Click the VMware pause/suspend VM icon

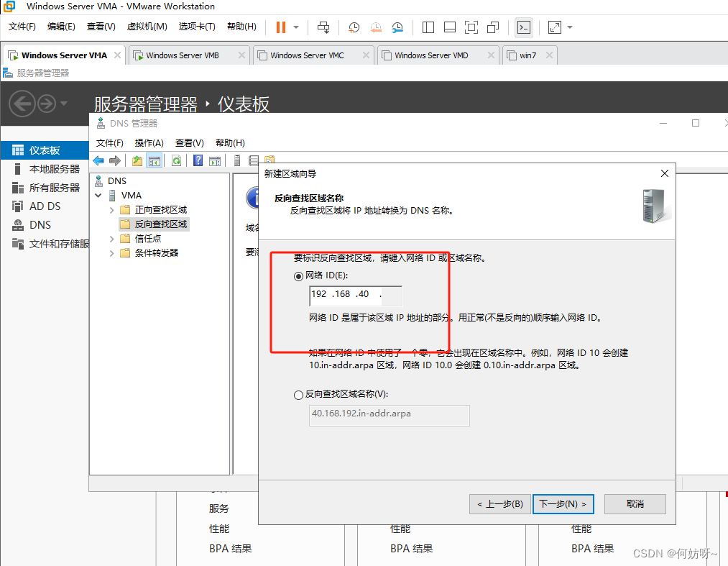pyautogui.click(x=281, y=27)
